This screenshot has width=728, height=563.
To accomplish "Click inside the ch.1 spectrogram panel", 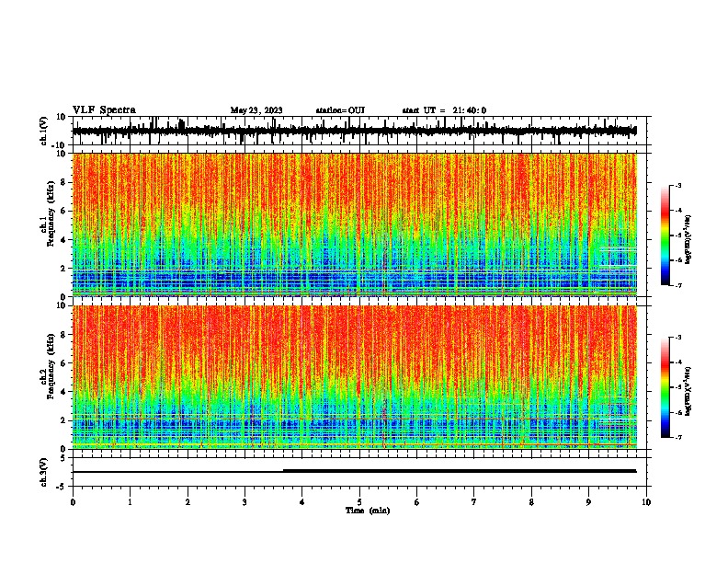I will (x=355, y=224).
